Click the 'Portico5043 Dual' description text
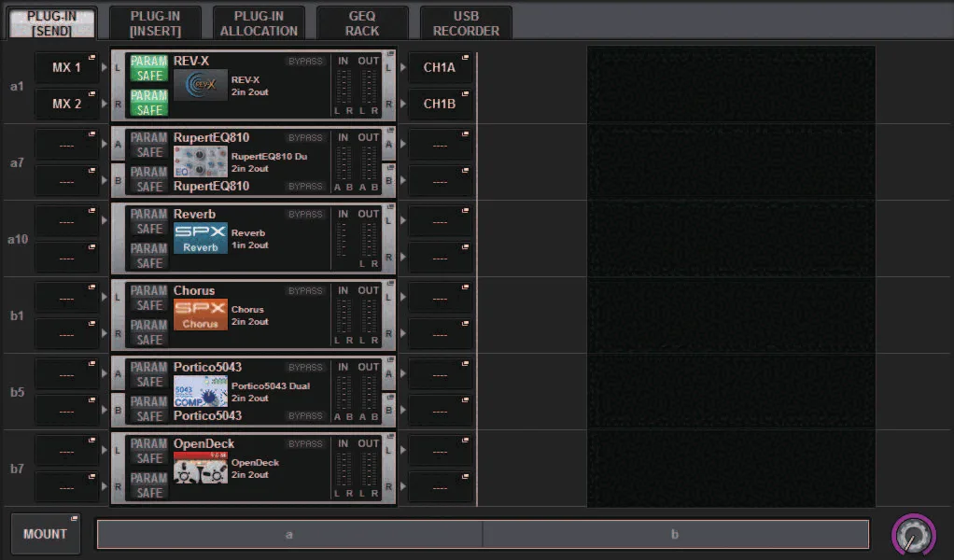Viewport: 954px width, 560px height. click(x=270, y=386)
